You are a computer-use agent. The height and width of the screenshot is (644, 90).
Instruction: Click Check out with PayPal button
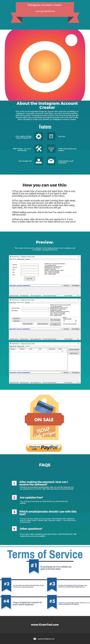[x=44, y=448]
